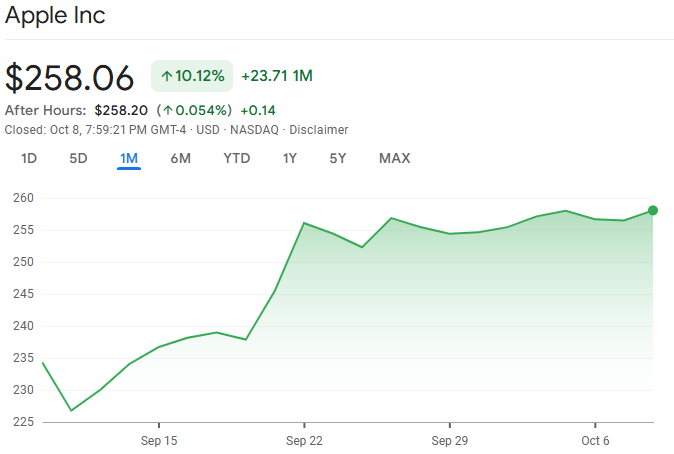
Task: Select the MAX range tab
Action: [394, 158]
